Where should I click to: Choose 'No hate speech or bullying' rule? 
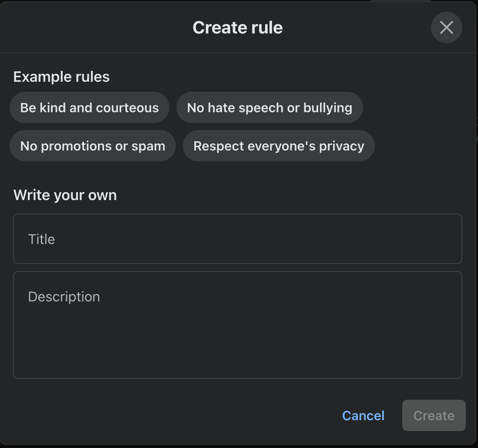[269, 107]
